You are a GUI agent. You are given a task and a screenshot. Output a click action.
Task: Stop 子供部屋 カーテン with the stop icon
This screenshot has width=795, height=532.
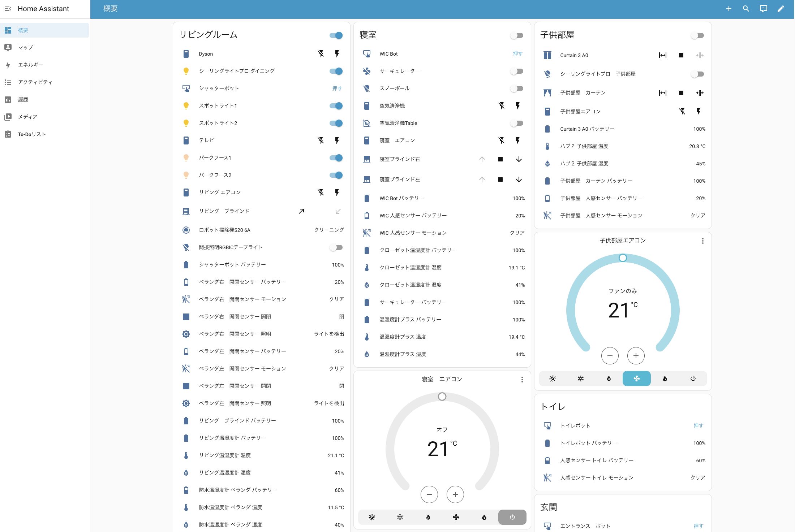tap(681, 92)
